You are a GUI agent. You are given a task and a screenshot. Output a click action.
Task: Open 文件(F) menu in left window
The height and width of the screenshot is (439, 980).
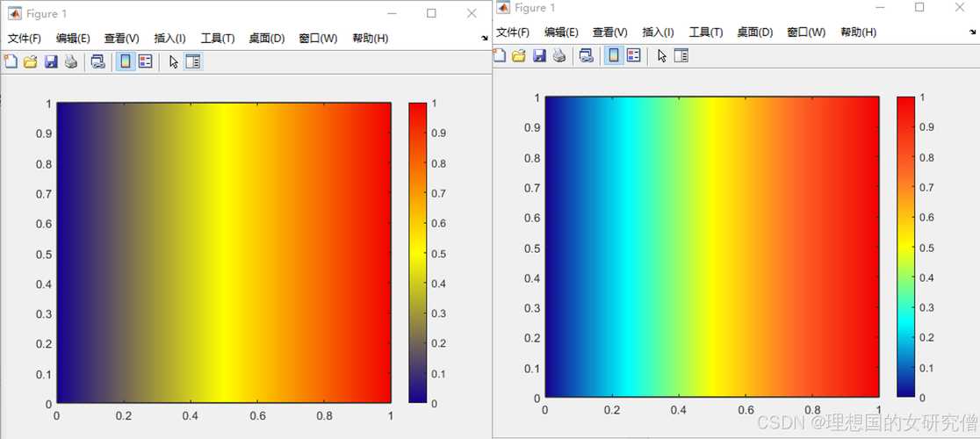25,39
